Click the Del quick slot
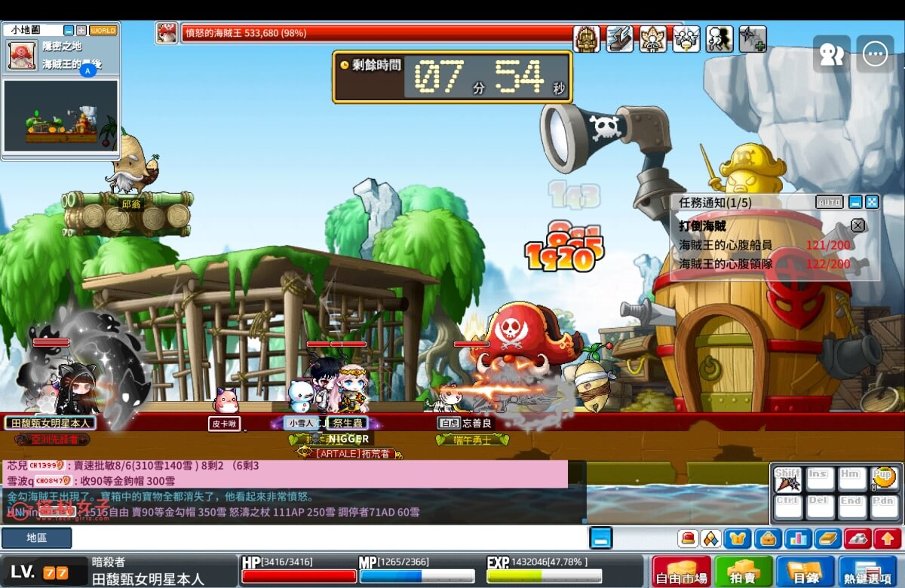The width and height of the screenshot is (905, 588). click(820, 507)
